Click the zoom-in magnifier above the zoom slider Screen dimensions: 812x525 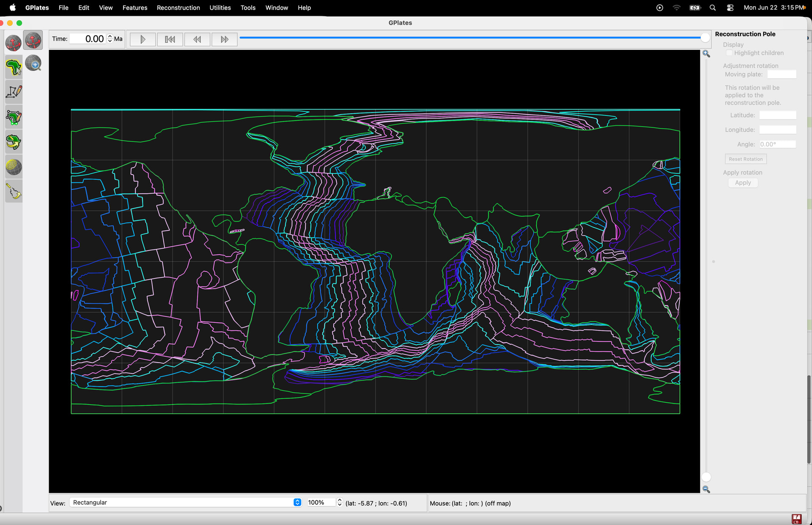706,54
